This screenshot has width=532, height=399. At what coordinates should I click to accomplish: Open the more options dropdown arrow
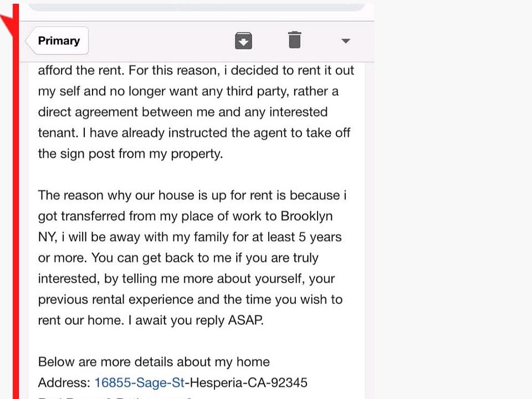pyautogui.click(x=345, y=41)
